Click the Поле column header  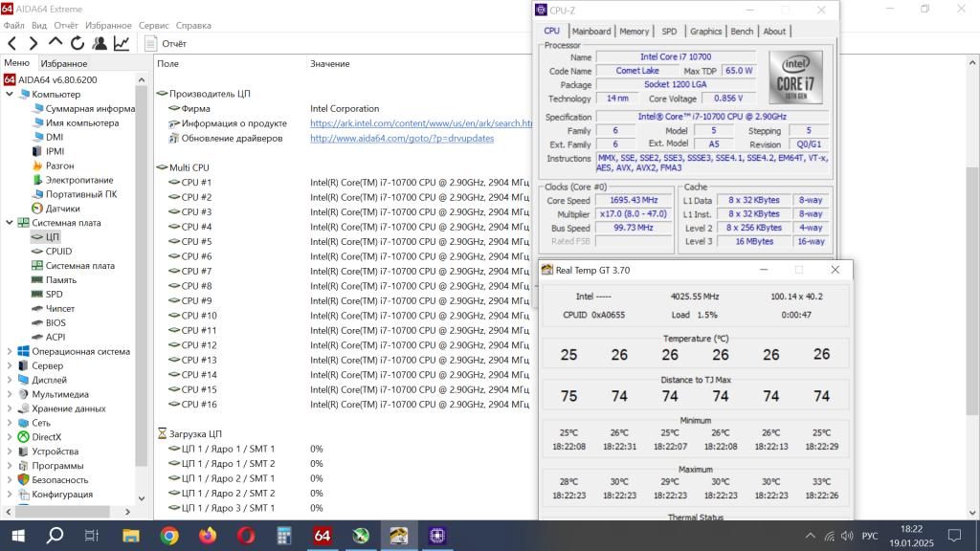167,64
